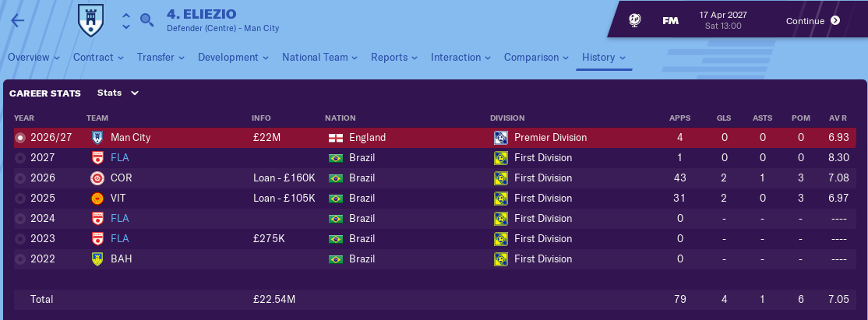Select the 2026/27 Man City row radio

[x=20, y=138]
